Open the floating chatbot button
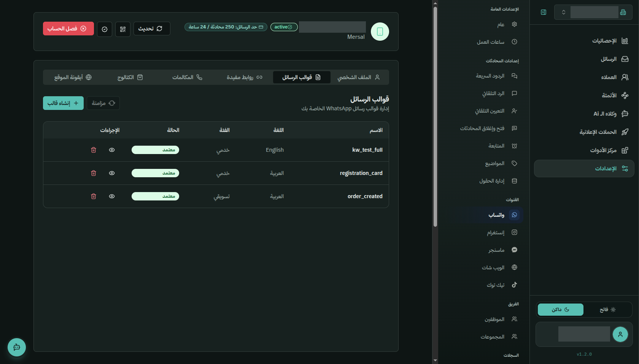Screen dimensions: 639x364 [x=17, y=347]
